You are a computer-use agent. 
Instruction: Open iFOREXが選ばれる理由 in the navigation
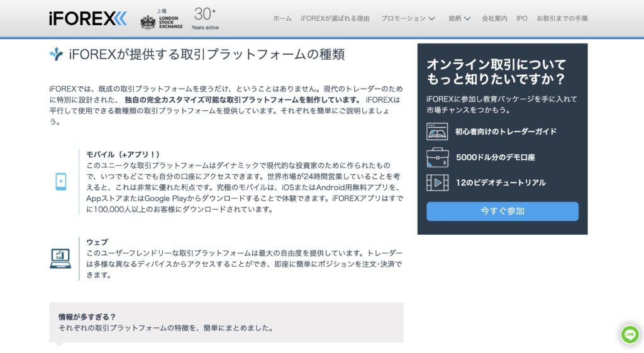pos(335,18)
